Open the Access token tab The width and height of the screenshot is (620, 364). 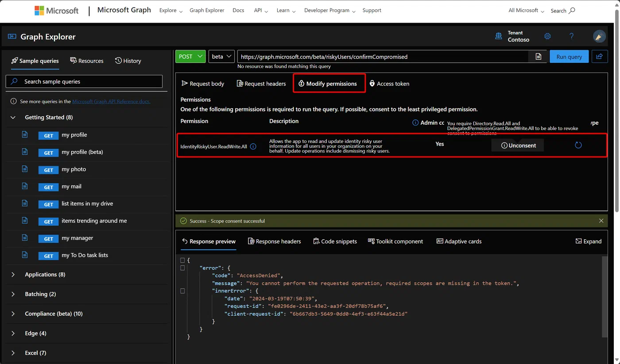click(389, 84)
